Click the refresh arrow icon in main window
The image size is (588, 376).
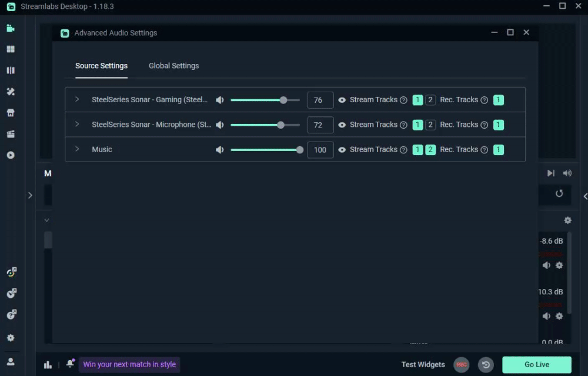pos(559,193)
